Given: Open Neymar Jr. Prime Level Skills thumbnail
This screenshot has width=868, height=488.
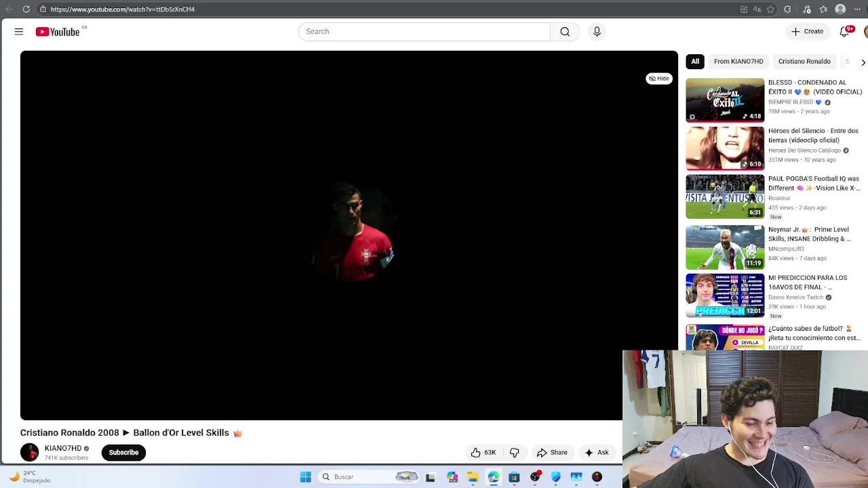Looking at the screenshot, I should pos(725,247).
